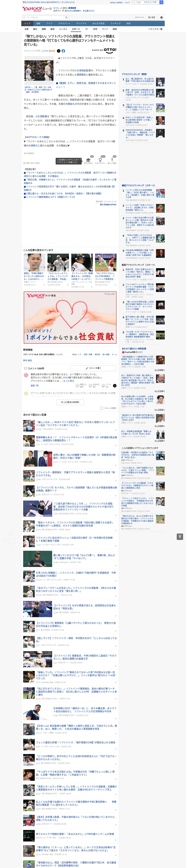Open MLBトップ link in 野球情報
186x868 pixels.
pos(77,354)
